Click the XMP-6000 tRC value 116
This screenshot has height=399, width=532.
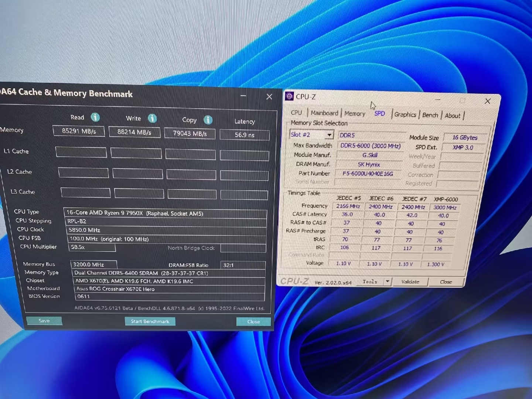point(438,249)
